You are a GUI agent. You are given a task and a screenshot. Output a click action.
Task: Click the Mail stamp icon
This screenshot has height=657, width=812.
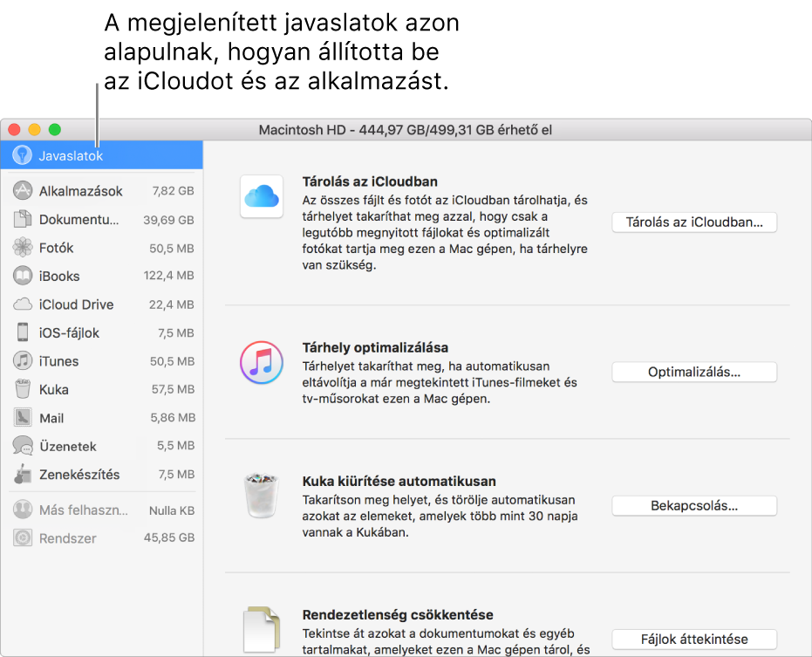coord(23,418)
